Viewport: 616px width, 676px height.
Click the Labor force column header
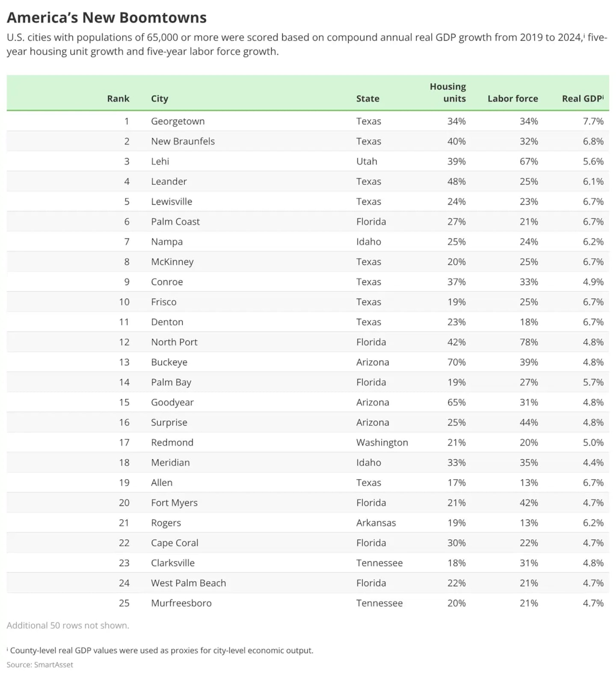(512, 98)
